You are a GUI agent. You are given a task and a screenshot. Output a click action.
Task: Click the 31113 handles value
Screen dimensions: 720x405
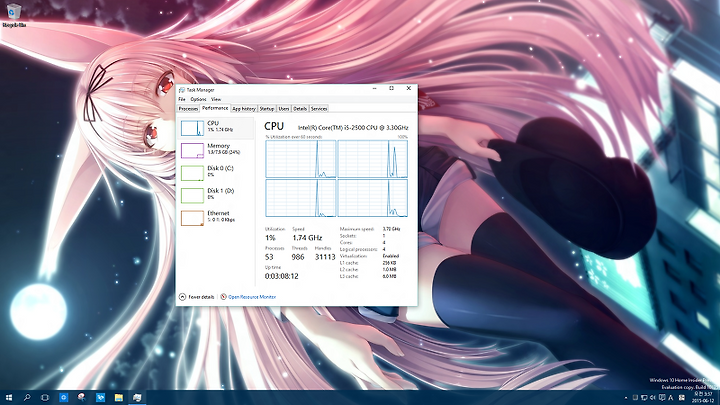[x=325, y=257]
